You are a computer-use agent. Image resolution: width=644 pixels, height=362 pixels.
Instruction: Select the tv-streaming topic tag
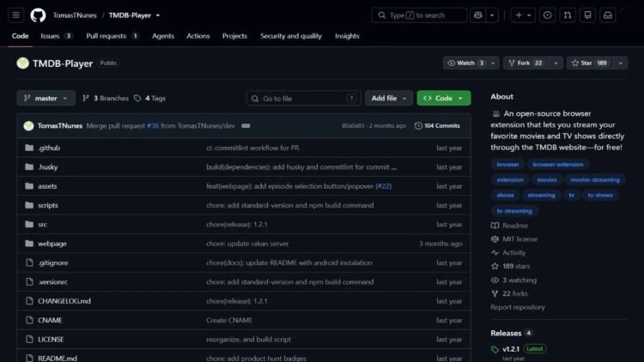514,211
